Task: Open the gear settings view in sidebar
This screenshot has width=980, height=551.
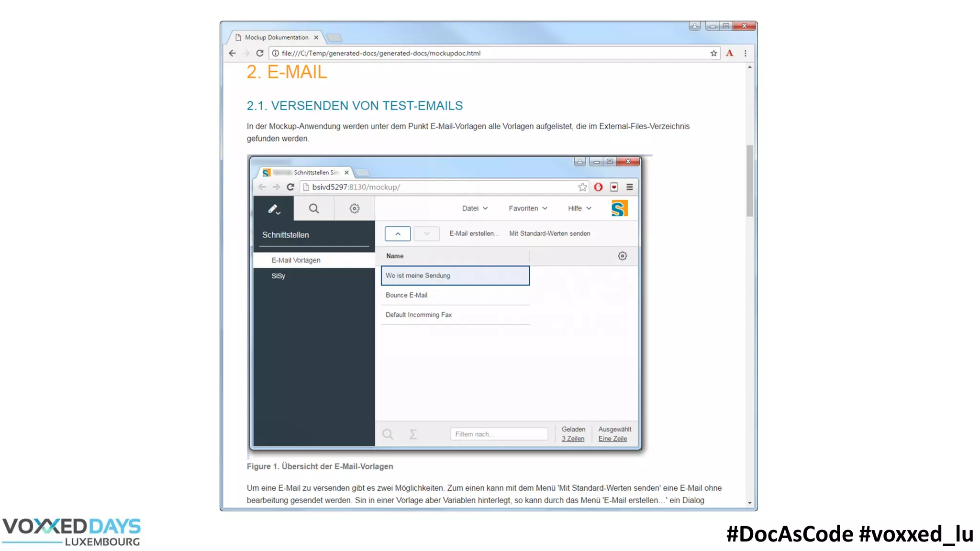Action: coord(354,209)
